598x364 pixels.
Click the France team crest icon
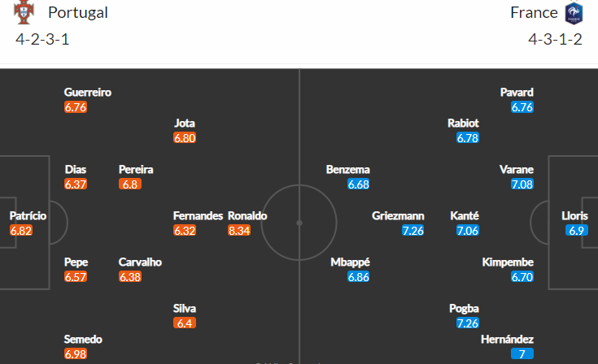coord(574,13)
